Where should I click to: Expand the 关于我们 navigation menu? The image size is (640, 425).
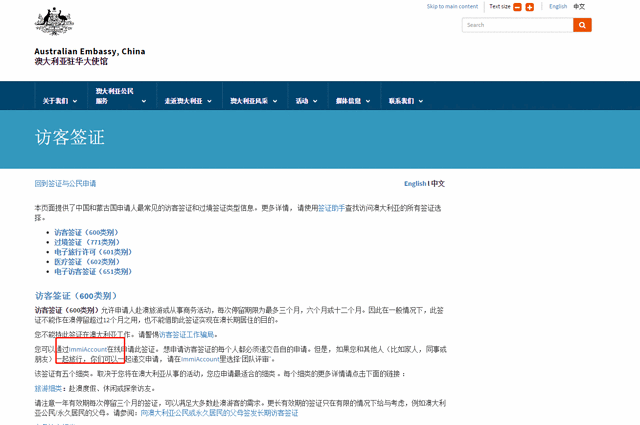tap(58, 101)
